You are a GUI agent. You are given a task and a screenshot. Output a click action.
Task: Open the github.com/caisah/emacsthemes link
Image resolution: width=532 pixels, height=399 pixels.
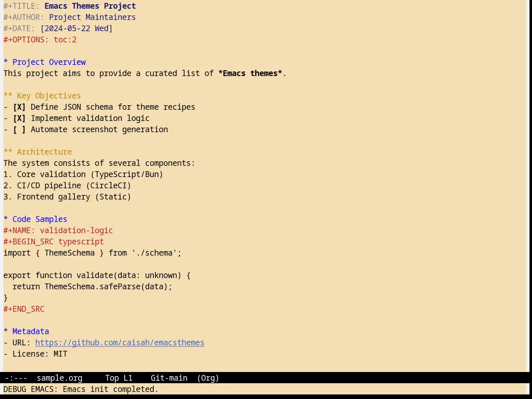coord(120,343)
